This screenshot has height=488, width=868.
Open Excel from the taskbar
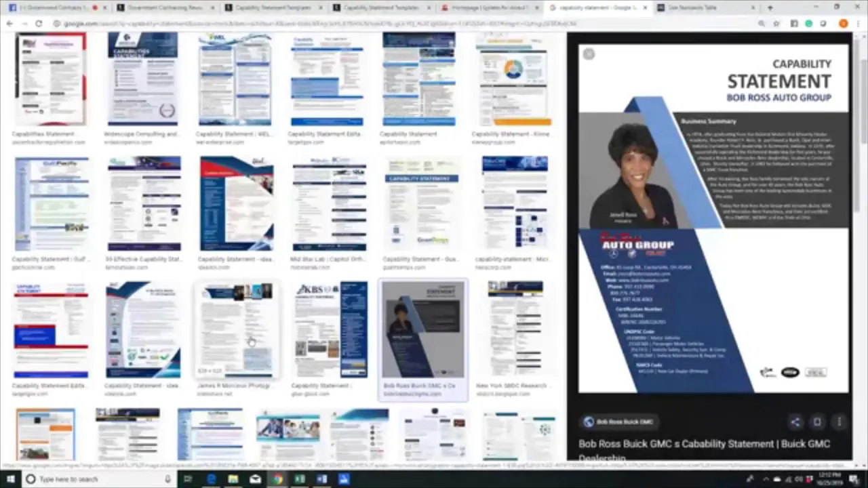(x=299, y=479)
